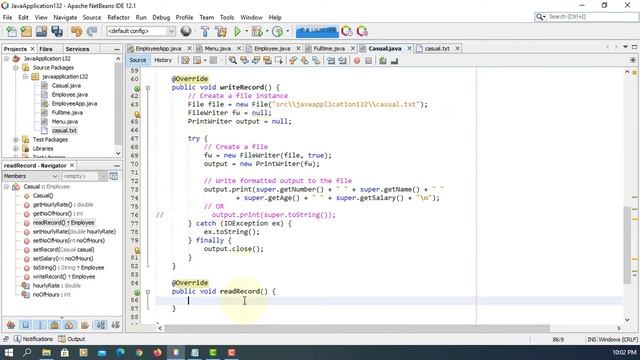This screenshot has height=360, width=640.
Task: Toggle Fully Qualified Names in the Navigator
Action: point(84,325)
